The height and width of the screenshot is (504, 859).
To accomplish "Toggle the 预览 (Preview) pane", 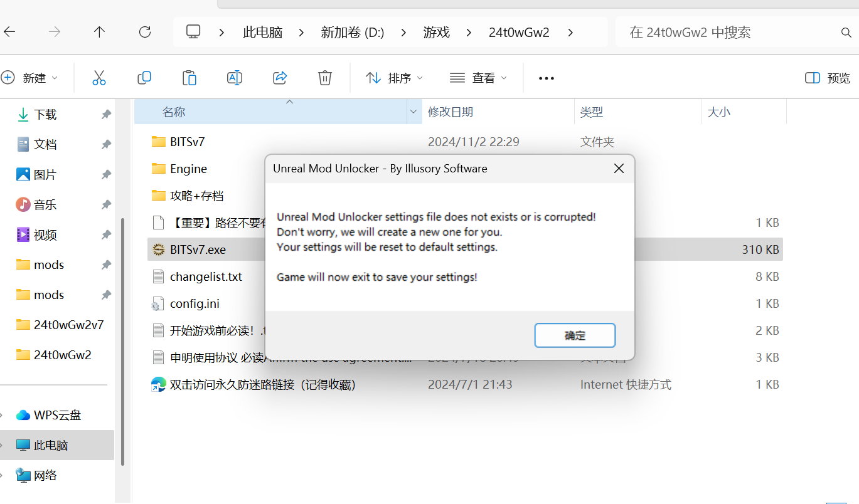I will pos(828,78).
